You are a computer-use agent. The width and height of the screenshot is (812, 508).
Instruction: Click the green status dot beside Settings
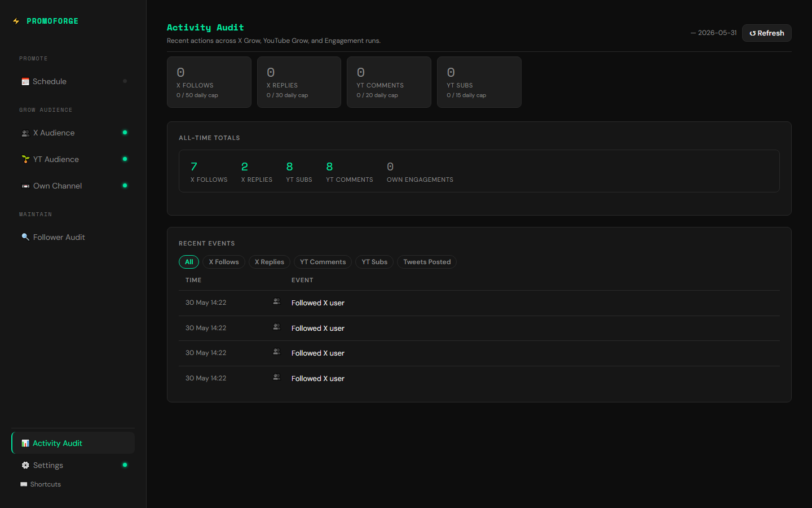click(x=125, y=465)
